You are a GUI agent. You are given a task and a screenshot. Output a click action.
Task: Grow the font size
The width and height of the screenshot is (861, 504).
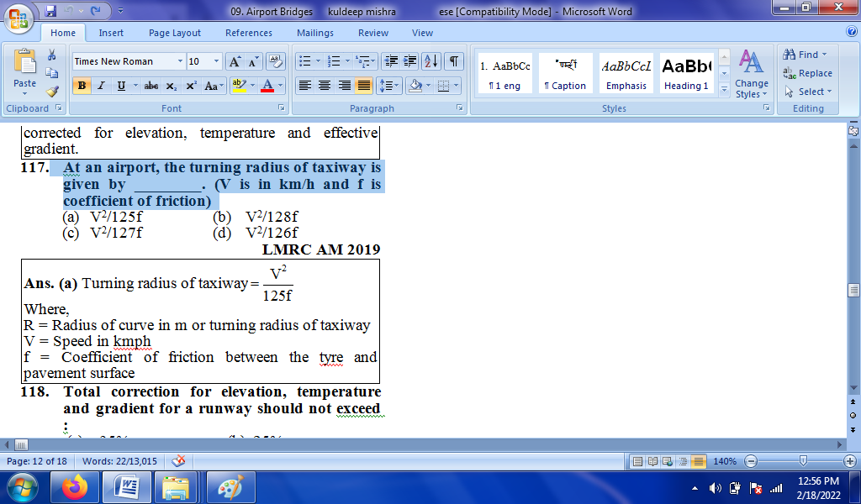pyautogui.click(x=235, y=61)
